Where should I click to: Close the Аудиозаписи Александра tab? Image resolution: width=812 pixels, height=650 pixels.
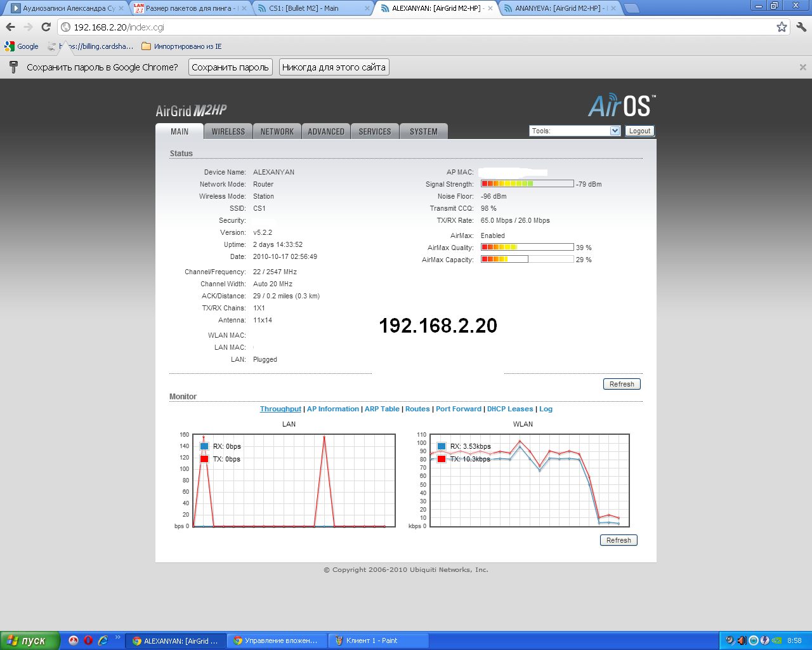[x=121, y=8]
